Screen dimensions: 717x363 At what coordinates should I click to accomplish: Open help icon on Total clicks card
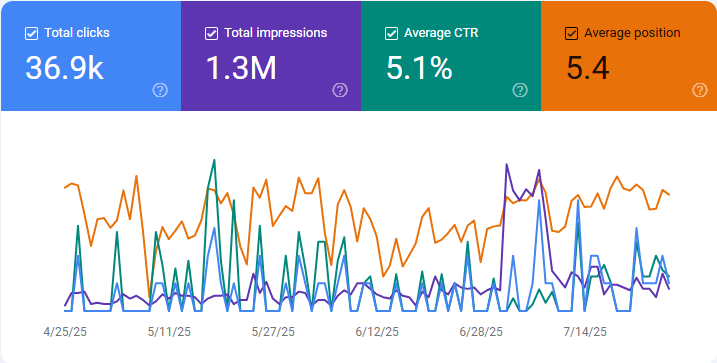point(160,90)
